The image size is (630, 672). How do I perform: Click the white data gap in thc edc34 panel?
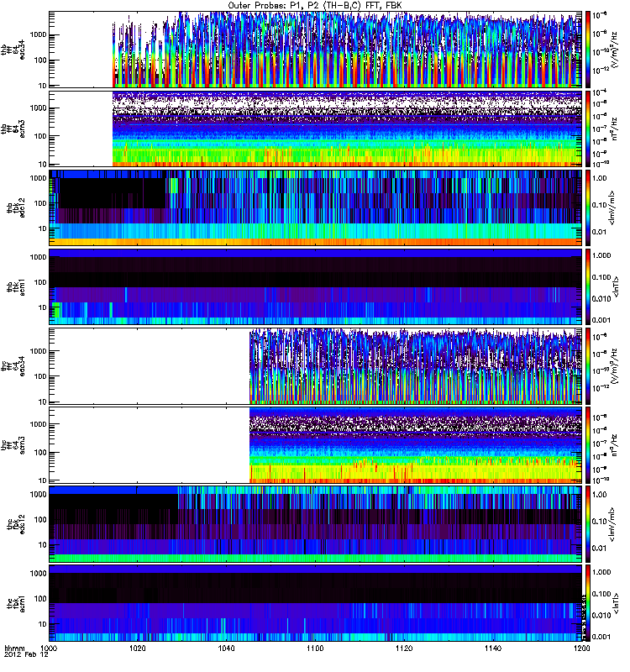150,365
